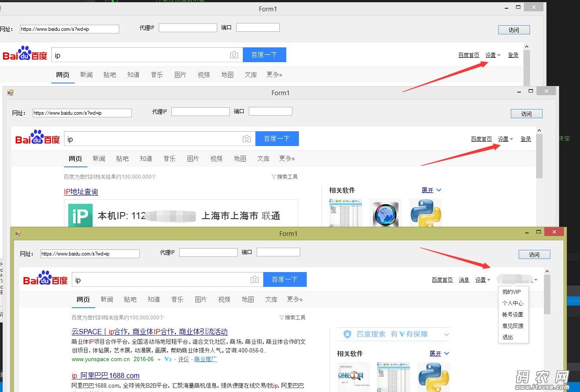Open 更多» tab in front window
580x392 pixels.
[295, 299]
